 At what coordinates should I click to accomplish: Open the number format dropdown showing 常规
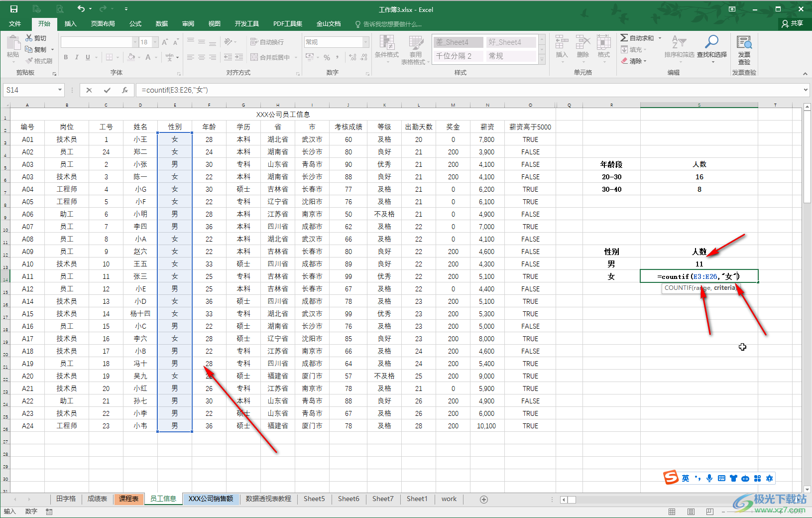click(365, 42)
